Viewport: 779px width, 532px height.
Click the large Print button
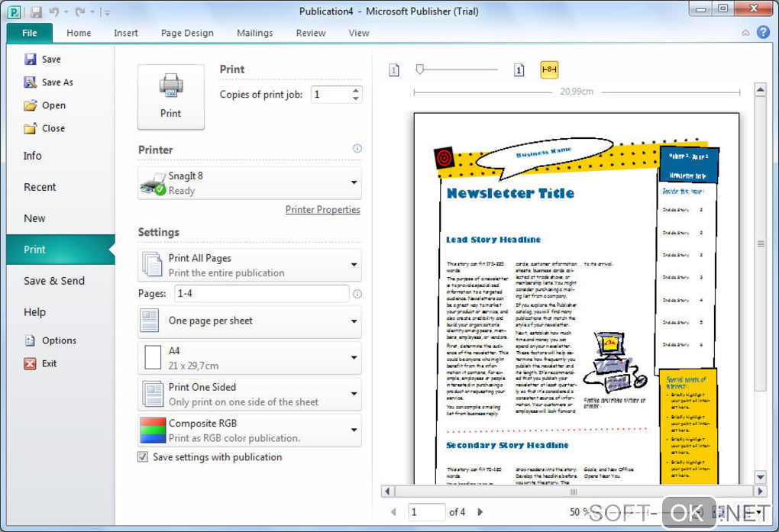[171, 97]
